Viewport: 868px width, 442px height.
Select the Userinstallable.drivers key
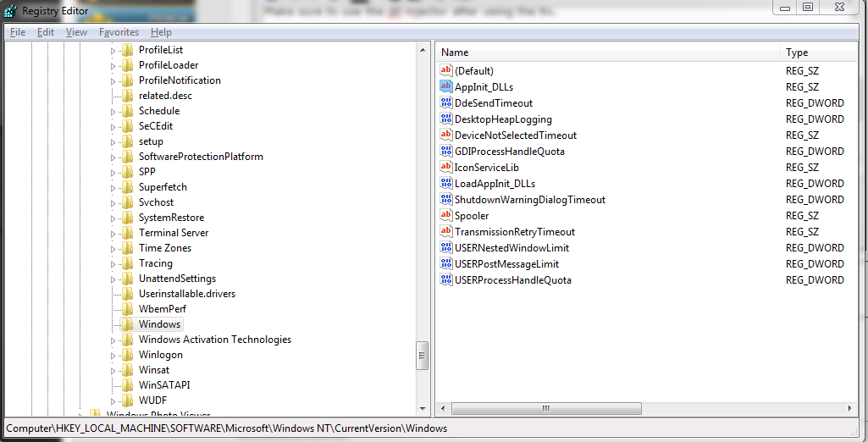(x=187, y=294)
